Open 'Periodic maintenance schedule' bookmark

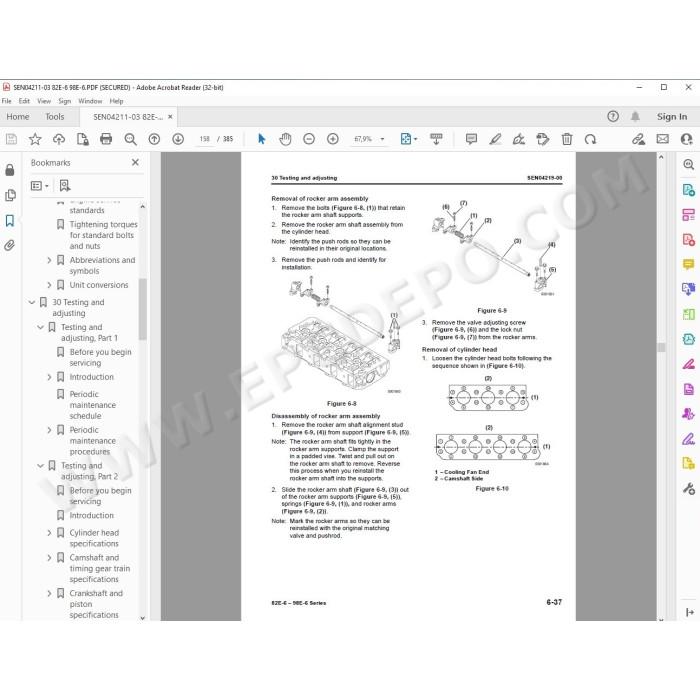click(x=92, y=405)
